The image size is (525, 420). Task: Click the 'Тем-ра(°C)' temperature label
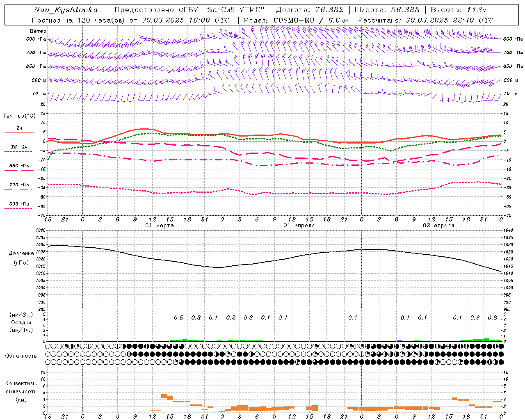pos(19,116)
